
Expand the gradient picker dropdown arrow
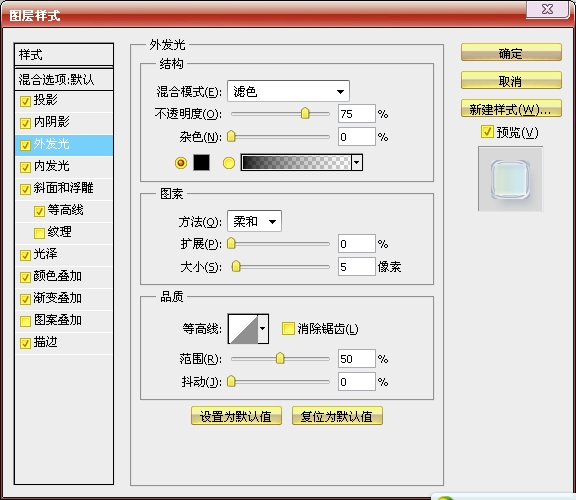tap(357, 162)
